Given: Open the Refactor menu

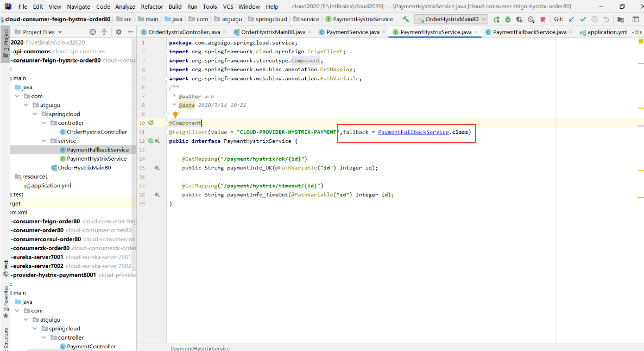Looking at the screenshot, I should 151,7.
